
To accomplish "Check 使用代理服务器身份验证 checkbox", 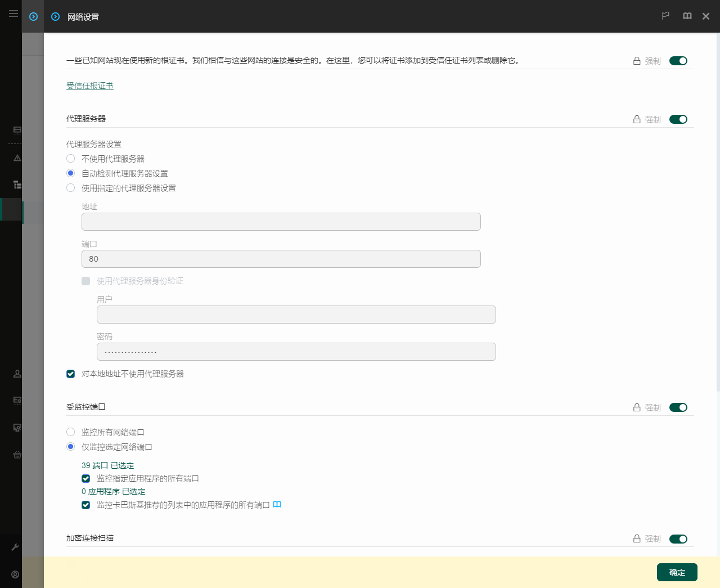I will pyautogui.click(x=85, y=281).
